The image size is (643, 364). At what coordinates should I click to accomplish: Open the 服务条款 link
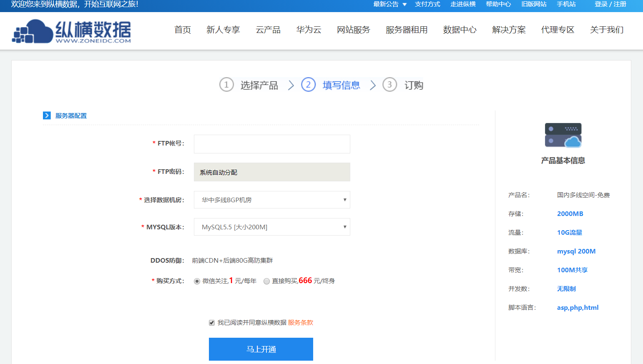coord(300,323)
